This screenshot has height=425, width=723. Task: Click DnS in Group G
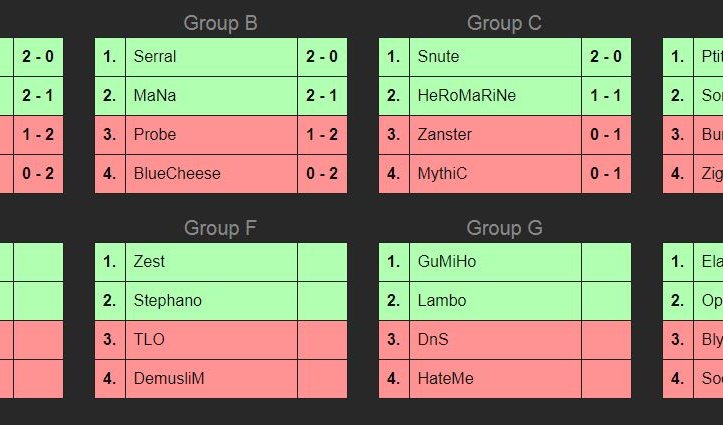[433, 340]
